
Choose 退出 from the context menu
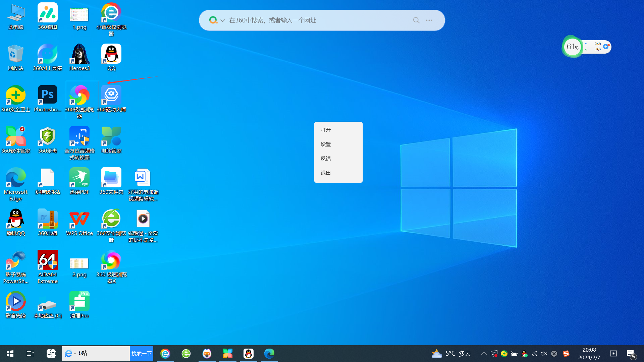pyautogui.click(x=338, y=173)
